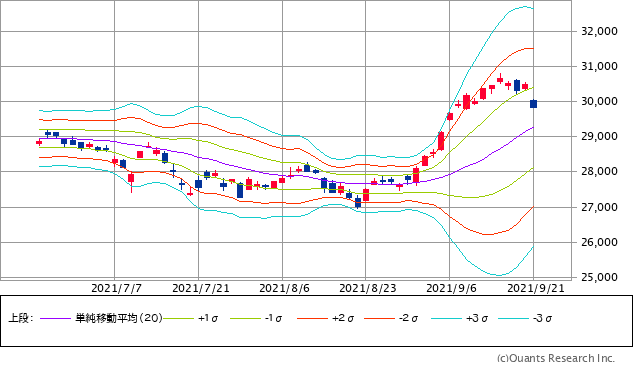This screenshot has width=633, height=372.
Task: Click the 上段 legend heading
Action: tap(21, 318)
